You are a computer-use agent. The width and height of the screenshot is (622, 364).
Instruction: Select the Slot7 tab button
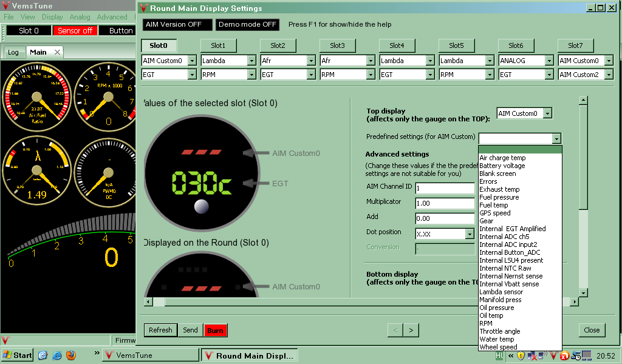575,45
